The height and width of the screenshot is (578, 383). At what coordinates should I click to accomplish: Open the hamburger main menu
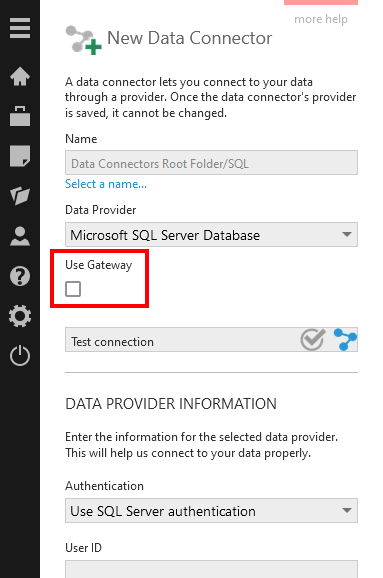[x=20, y=28]
